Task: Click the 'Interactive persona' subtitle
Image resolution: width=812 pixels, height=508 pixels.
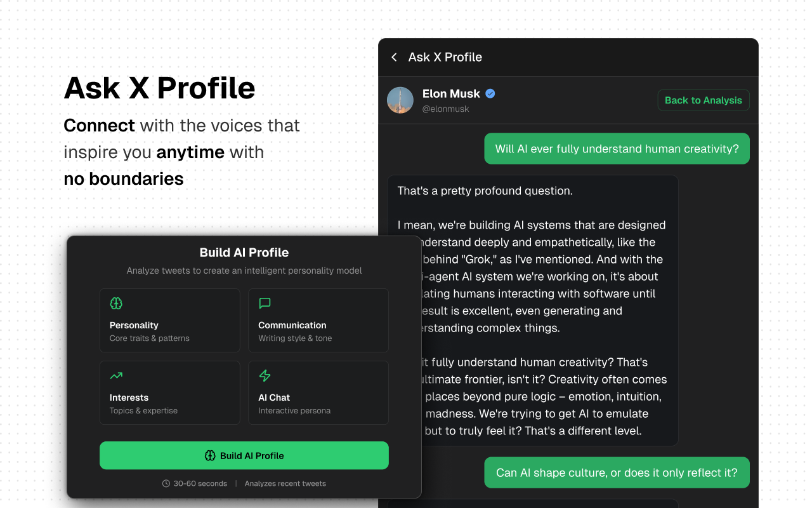Action: (x=294, y=411)
